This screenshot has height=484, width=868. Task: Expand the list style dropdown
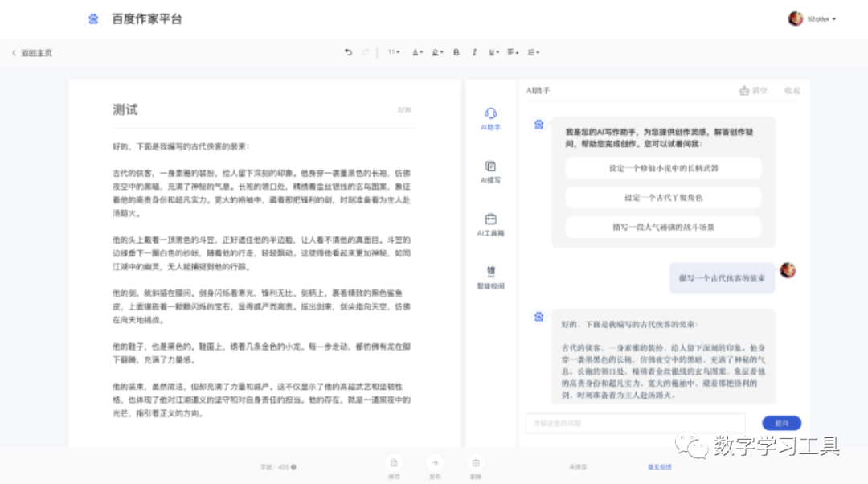click(533, 52)
